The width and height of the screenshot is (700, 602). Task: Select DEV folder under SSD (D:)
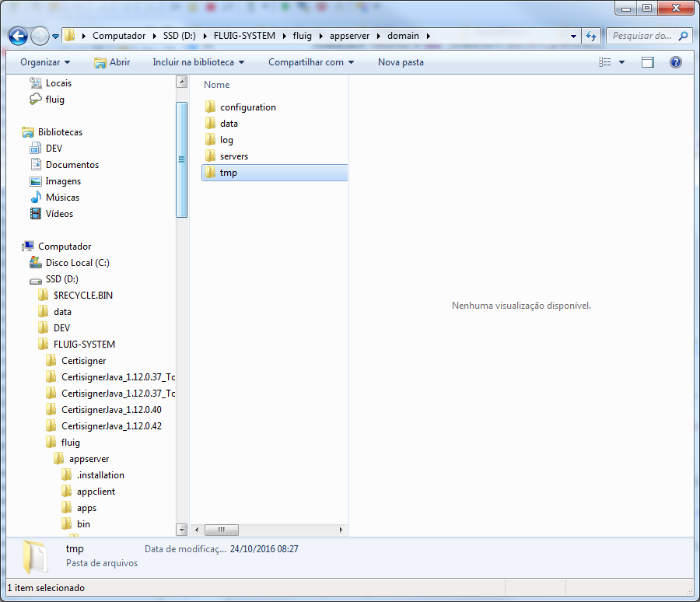pyautogui.click(x=61, y=328)
